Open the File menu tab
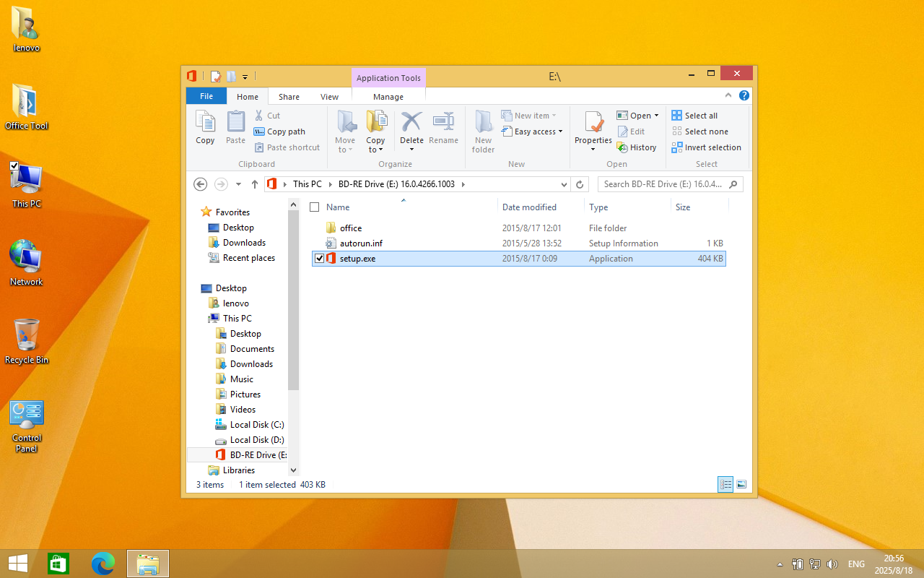 [x=206, y=97]
